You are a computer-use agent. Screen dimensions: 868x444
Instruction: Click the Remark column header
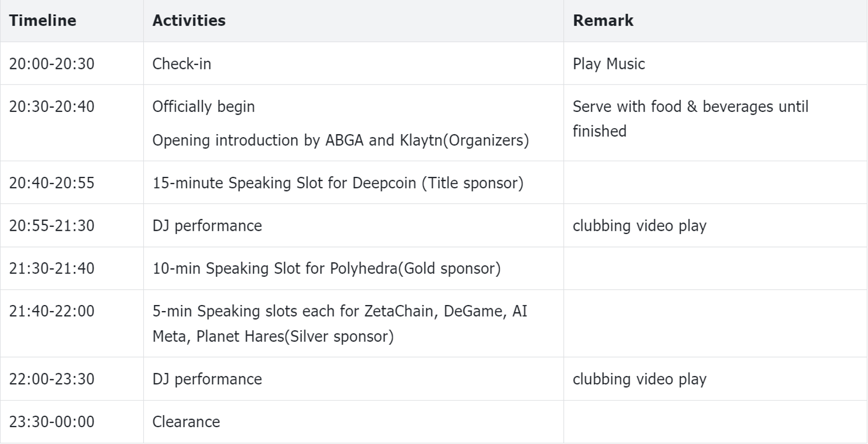coord(603,21)
